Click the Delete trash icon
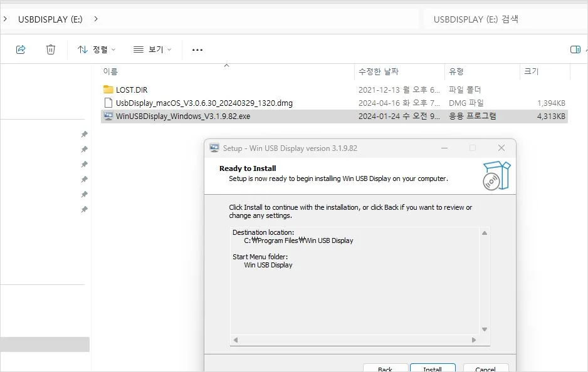Image resolution: width=588 pixels, height=372 pixels. point(50,49)
